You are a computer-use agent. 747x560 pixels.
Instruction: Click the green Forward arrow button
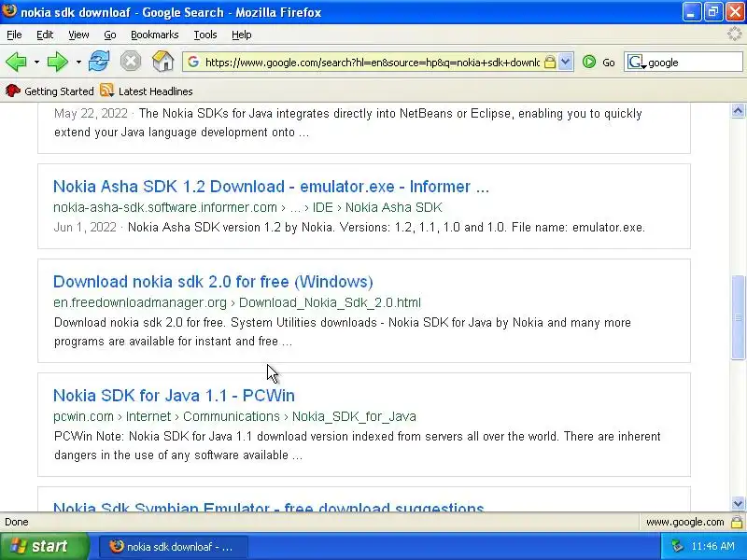(x=58, y=62)
